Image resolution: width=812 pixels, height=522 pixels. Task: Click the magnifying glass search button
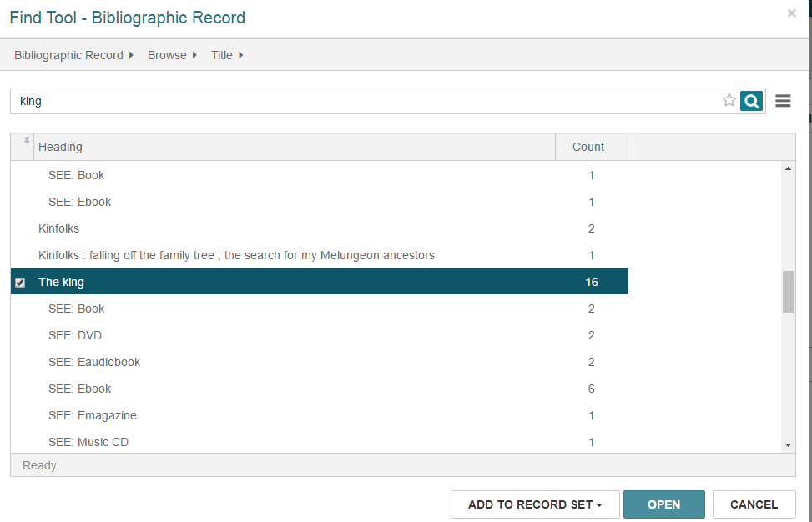click(x=751, y=101)
